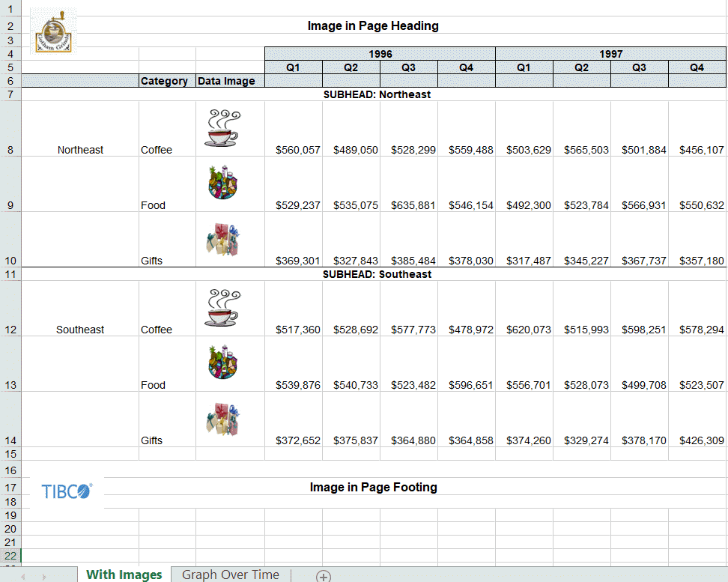
Task: Select cell with $546,154
Action: (466, 184)
